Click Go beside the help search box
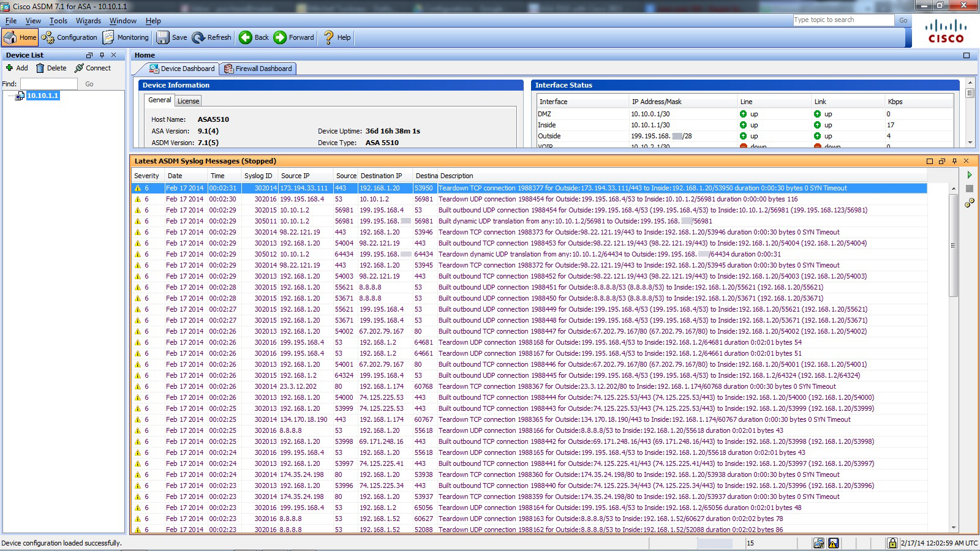This screenshot has height=551, width=980. [903, 20]
